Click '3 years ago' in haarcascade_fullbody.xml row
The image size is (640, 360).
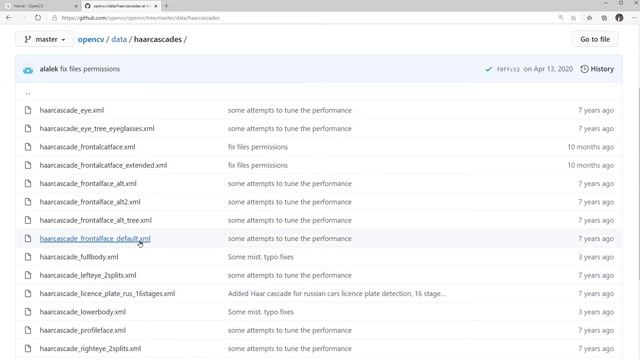(x=596, y=257)
